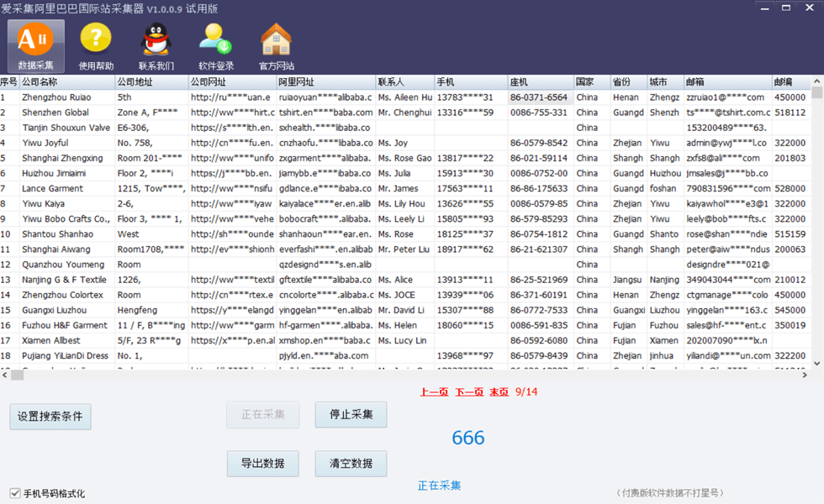Click the 清空数据 clear data button

click(x=351, y=464)
